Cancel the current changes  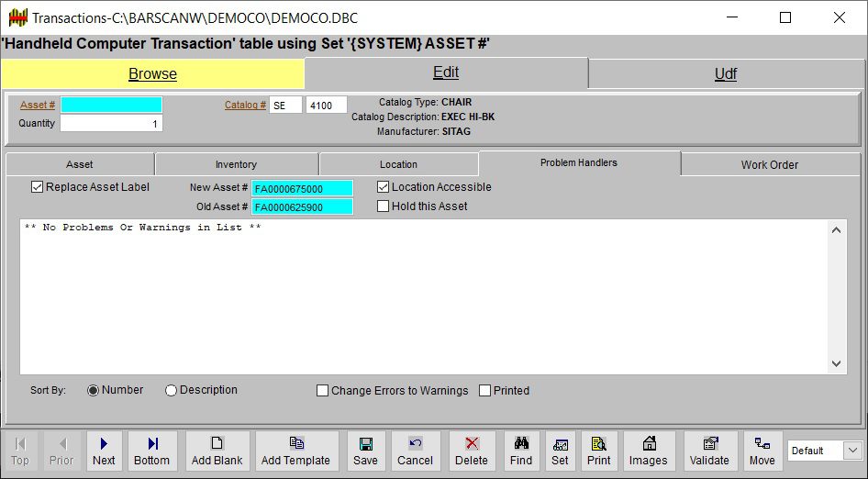[415, 451]
